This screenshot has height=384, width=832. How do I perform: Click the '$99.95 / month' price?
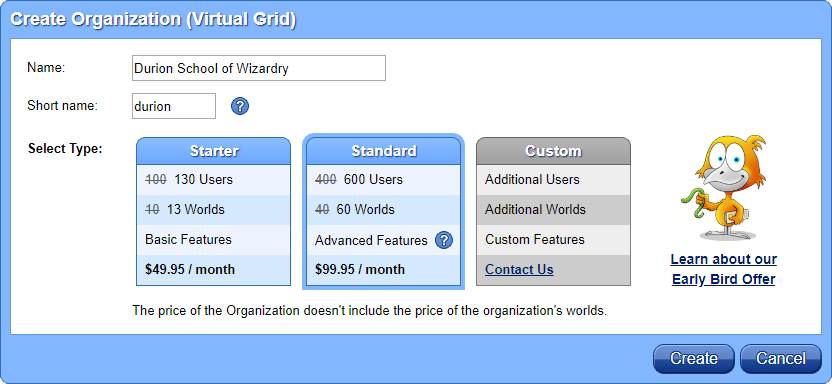[360, 269]
